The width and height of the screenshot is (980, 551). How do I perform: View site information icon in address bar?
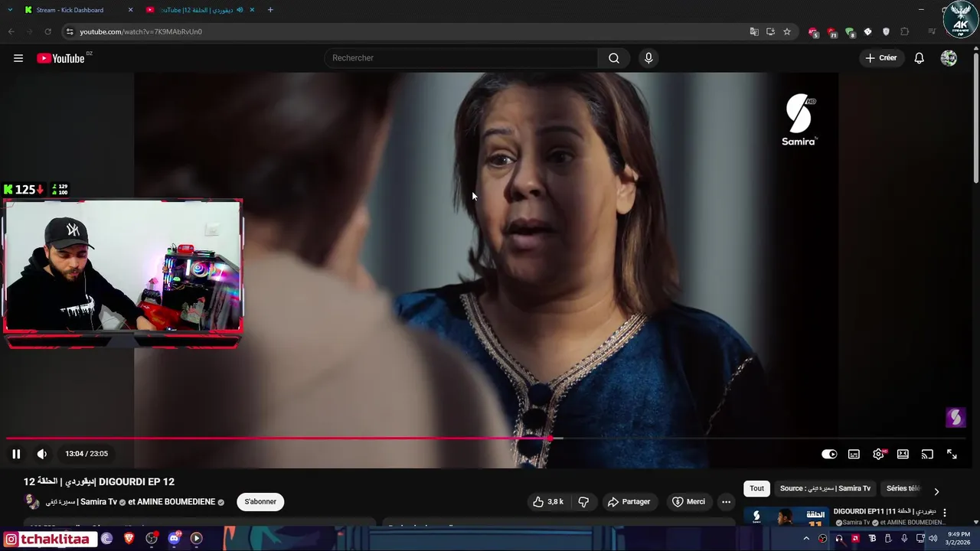tap(70, 31)
